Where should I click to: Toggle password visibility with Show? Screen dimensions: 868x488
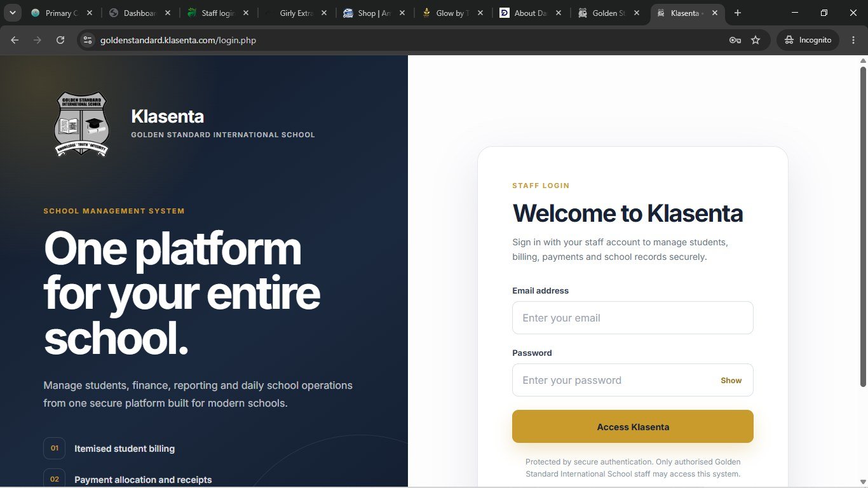pos(731,381)
